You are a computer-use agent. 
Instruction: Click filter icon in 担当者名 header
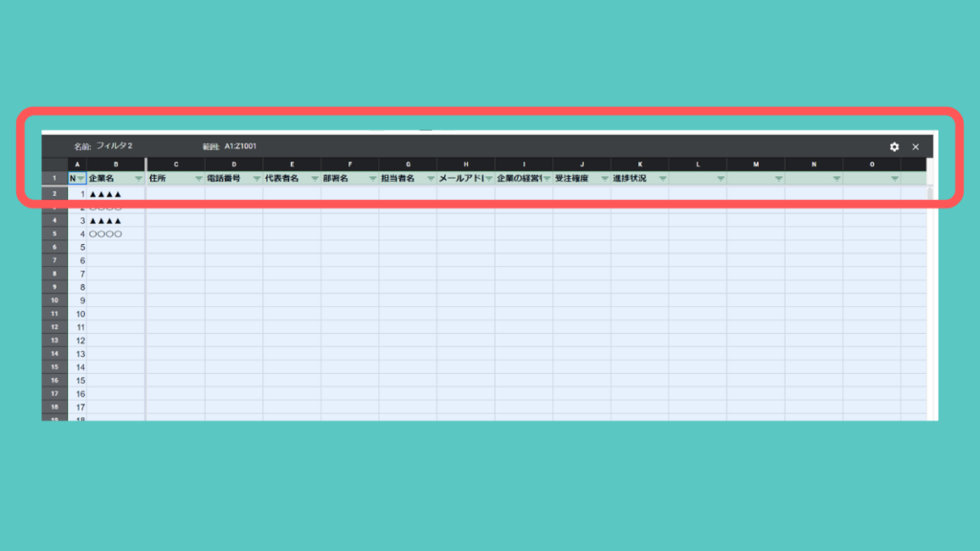[x=431, y=179]
